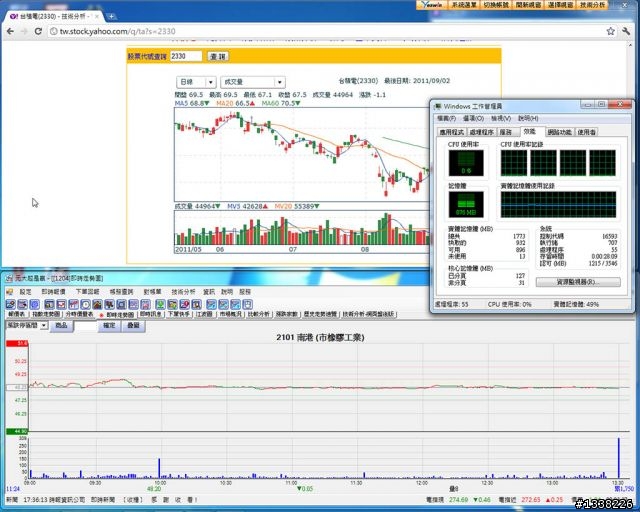Viewport: 640px width, 512px height.
Task: Click the last clipboard icon in stock toolbar
Action: pyautogui.click(x=247, y=304)
